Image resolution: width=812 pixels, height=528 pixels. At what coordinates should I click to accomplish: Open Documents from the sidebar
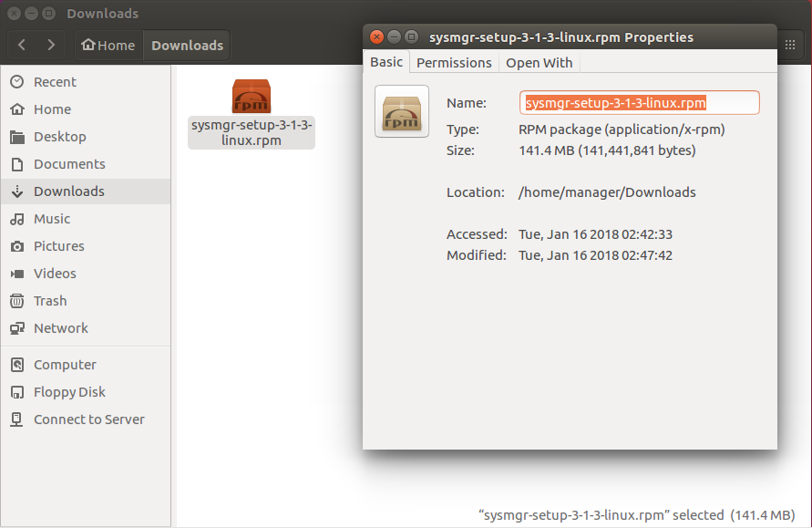point(86,164)
